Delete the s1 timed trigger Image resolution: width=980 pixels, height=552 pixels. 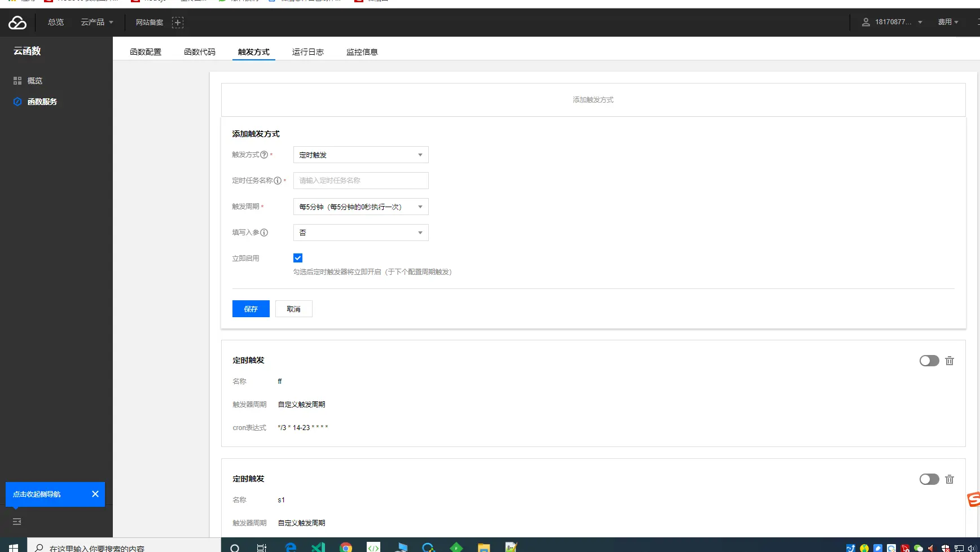tap(950, 479)
